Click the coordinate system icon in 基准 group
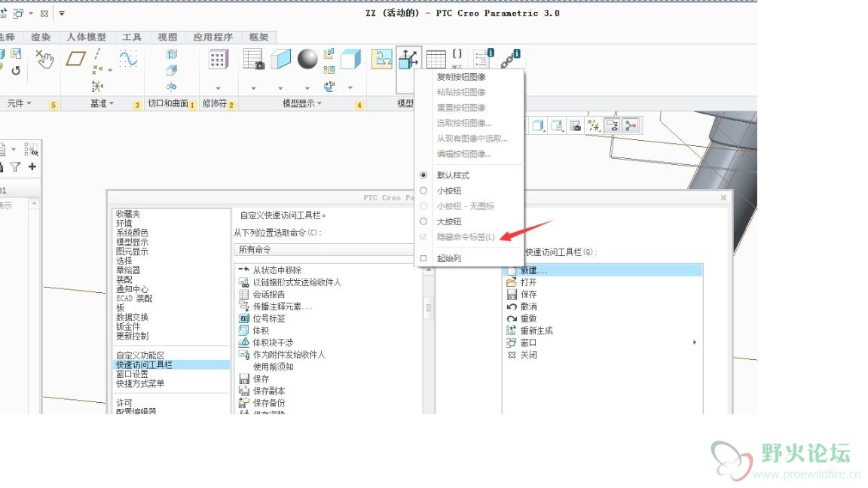This screenshot has height=488, width=868. [97, 86]
